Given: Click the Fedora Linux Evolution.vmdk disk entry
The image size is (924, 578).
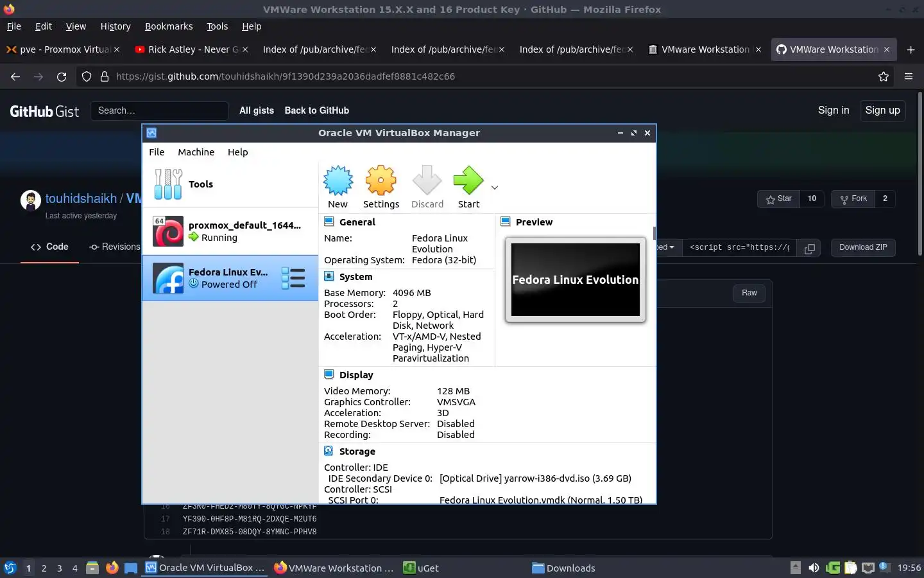Looking at the screenshot, I should point(541,499).
